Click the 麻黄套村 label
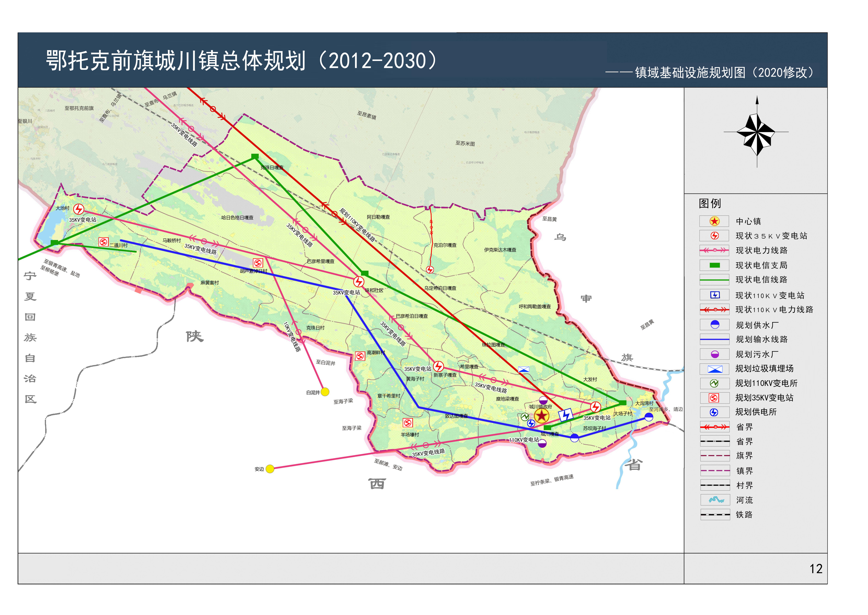 pyautogui.click(x=210, y=283)
